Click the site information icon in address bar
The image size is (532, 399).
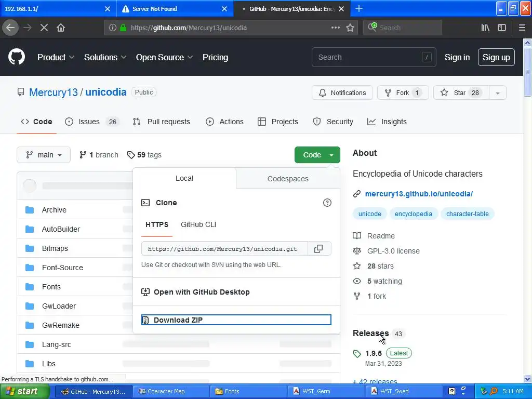coord(113,28)
